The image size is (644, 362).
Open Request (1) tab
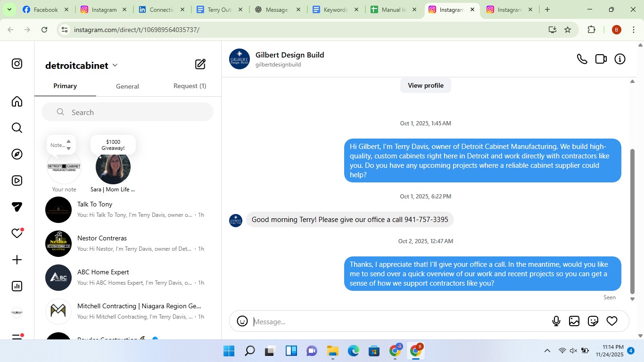coord(190,86)
